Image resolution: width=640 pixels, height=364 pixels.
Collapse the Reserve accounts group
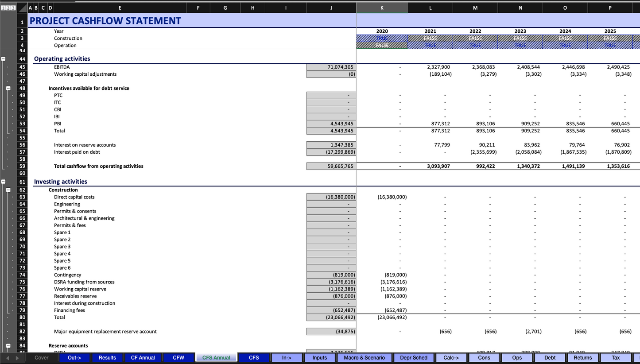tap(8, 346)
